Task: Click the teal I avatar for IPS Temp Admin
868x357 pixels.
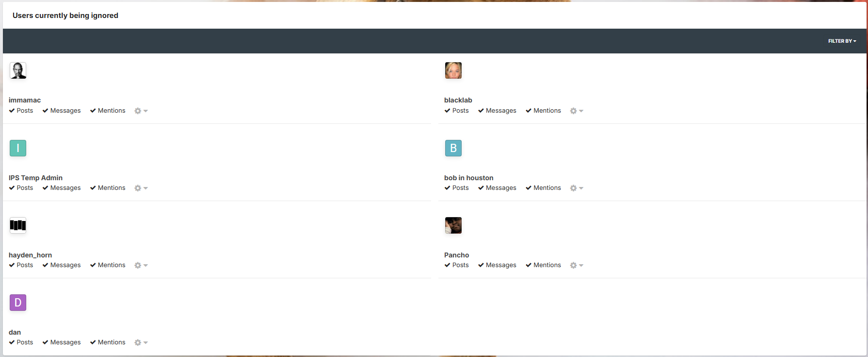Action: (18, 148)
